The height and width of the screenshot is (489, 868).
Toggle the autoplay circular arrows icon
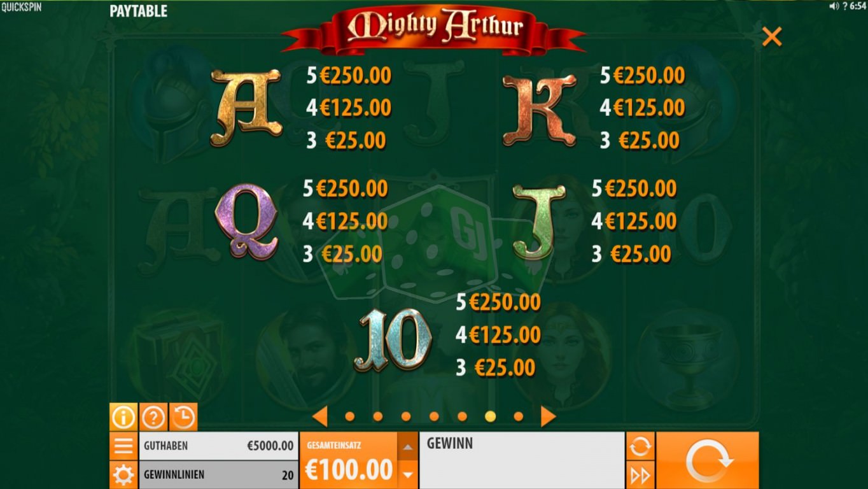point(640,446)
